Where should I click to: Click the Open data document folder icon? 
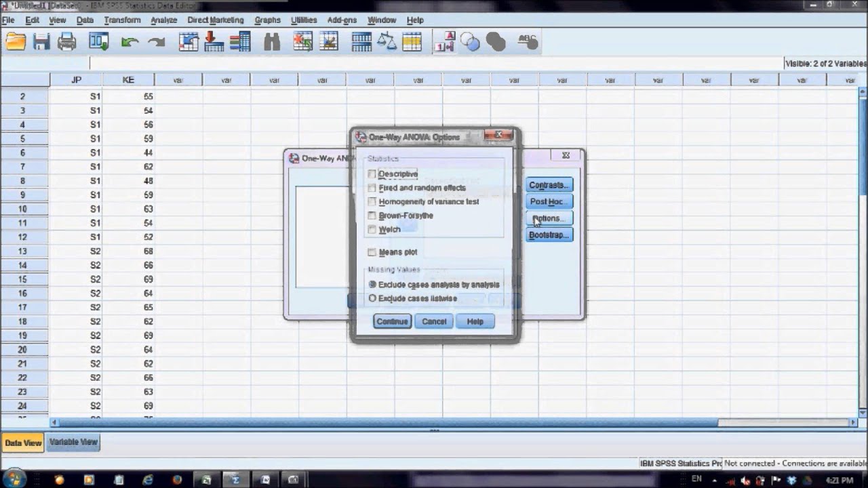pos(16,42)
